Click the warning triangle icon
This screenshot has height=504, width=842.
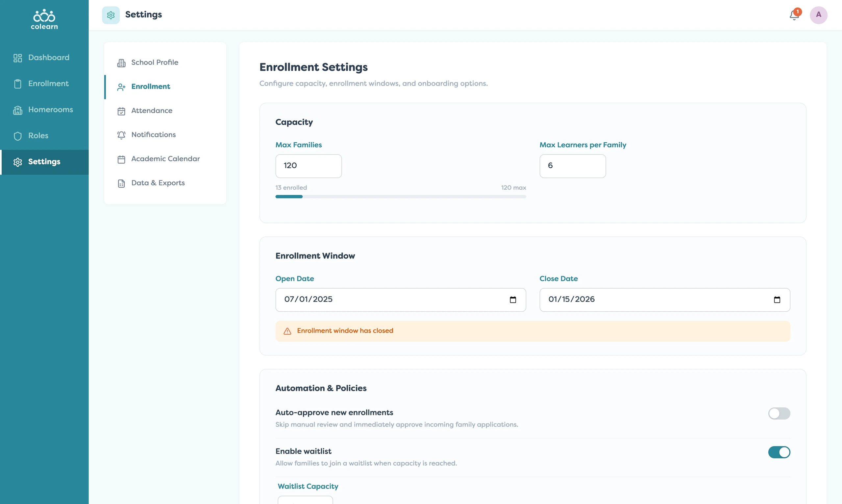click(287, 331)
